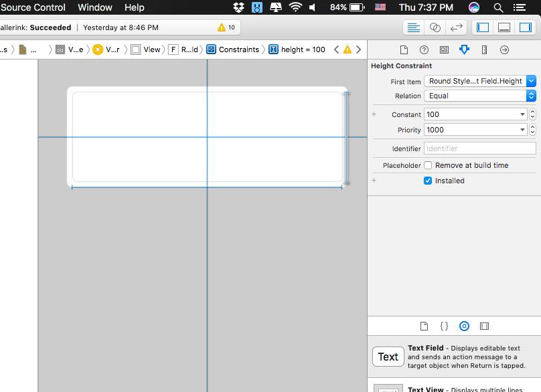Open the Notification Center list icon
Screen dimensions: 541x392
point(520,7)
